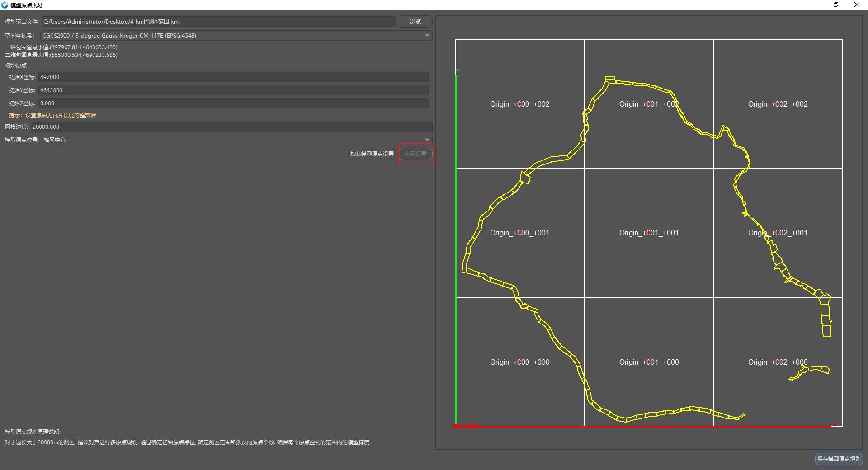Click the 应用设置 apply button
Image resolution: width=868 pixels, height=470 pixels.
click(415, 154)
